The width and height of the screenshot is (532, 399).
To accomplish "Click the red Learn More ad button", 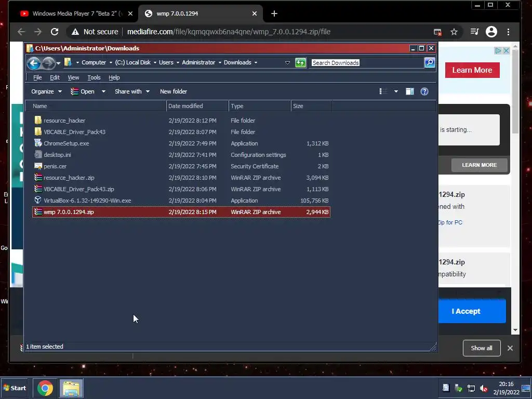I will [x=472, y=70].
